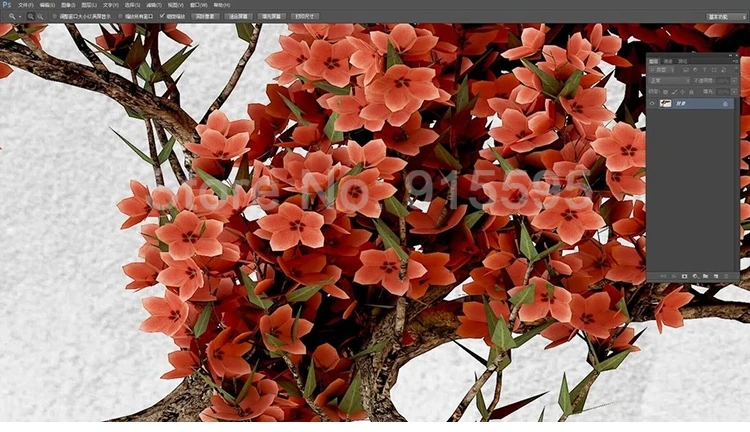Open the layer filter type dropdown
The width and height of the screenshot is (750, 432).
(x=662, y=70)
